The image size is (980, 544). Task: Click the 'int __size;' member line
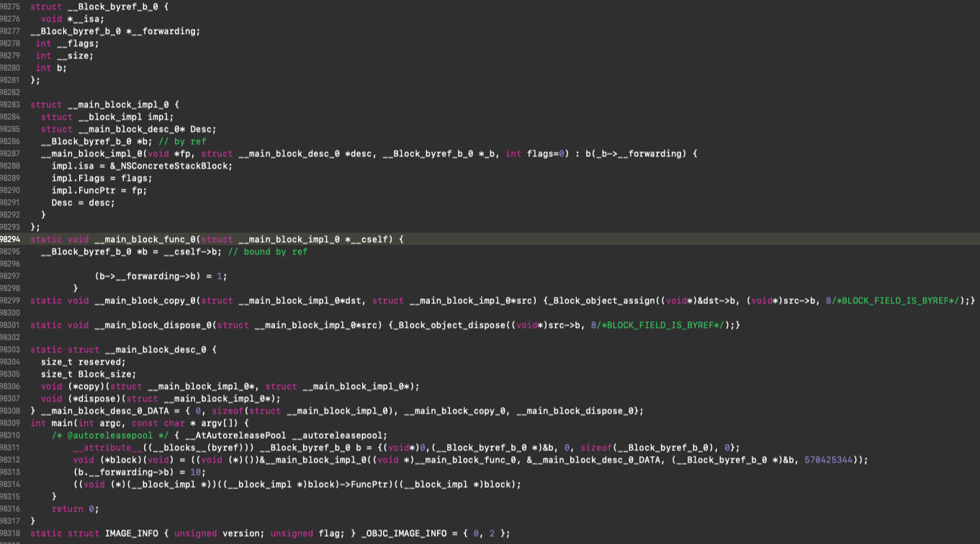click(x=65, y=55)
